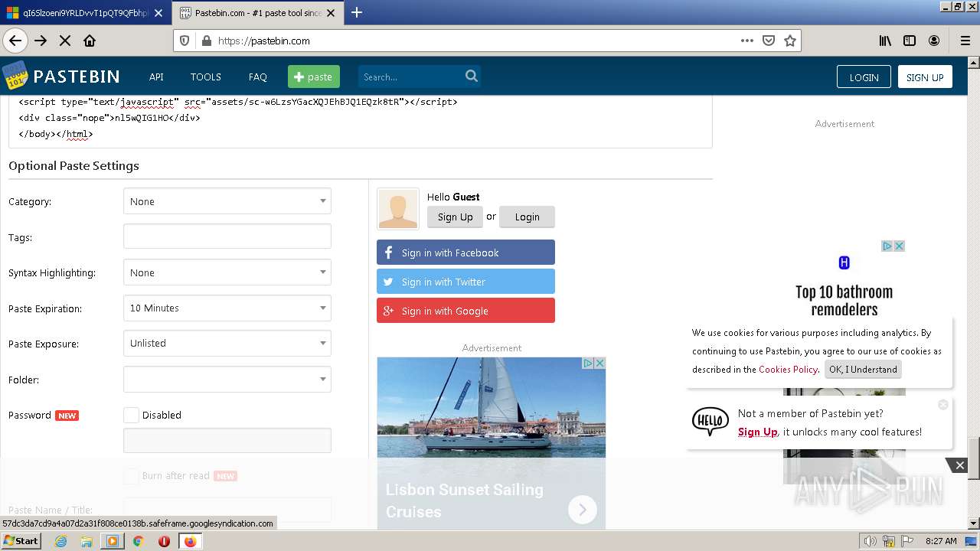
Task: Open Top 10 bathroom remodelers ad
Action: 844,301
